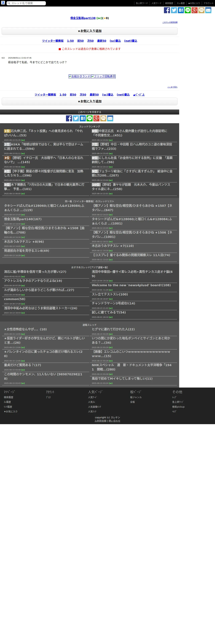Open rank 2 thread ASKA 地球は球体ではなく

pyautogui.click(x=43, y=146)
